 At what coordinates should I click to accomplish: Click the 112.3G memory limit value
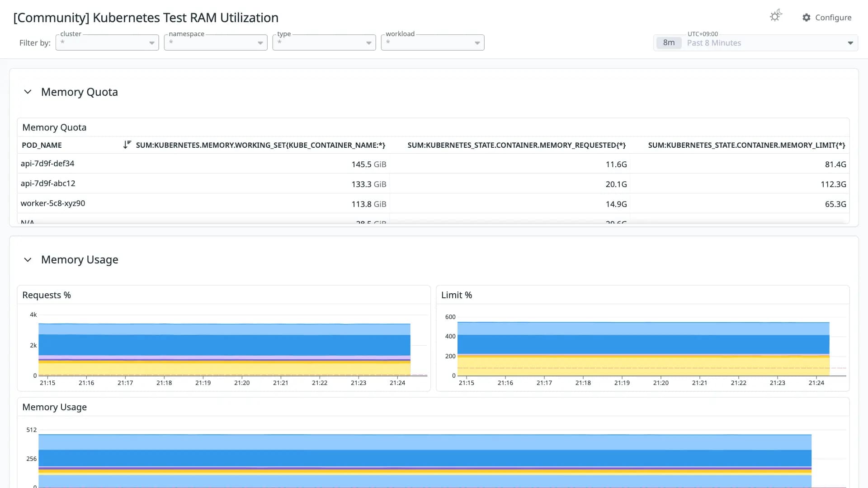(833, 184)
